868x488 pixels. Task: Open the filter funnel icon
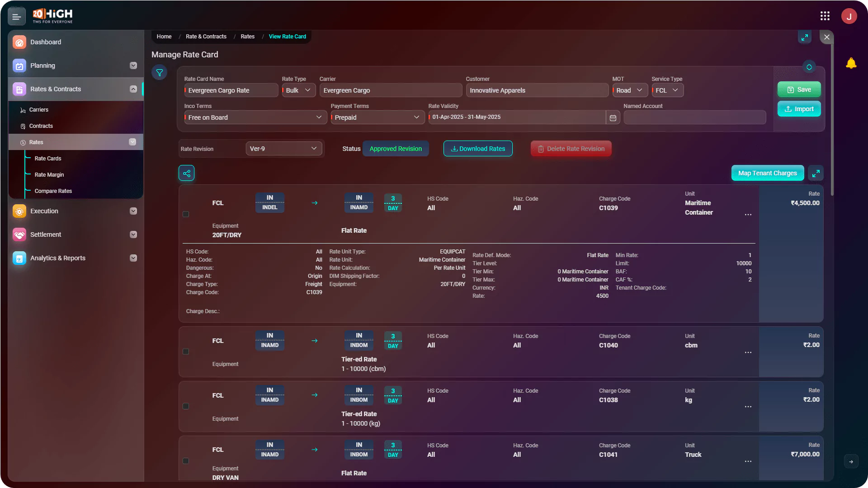(160, 72)
